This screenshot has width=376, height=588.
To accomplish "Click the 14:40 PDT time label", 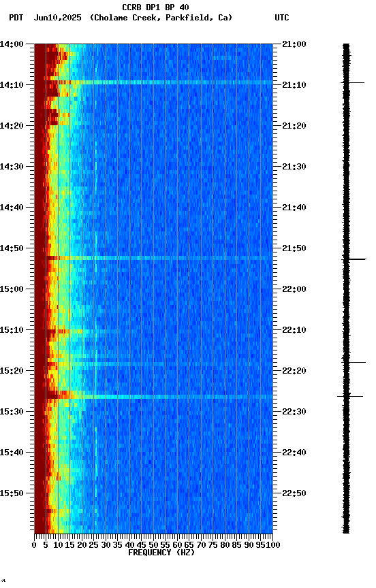I will tap(12, 208).
